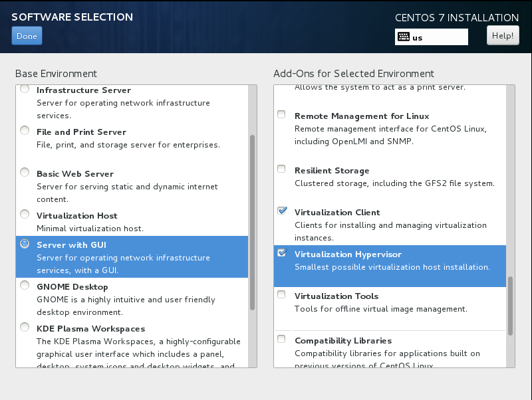
Task: Choose the GNOME Desktop radio button
Action: click(x=25, y=285)
